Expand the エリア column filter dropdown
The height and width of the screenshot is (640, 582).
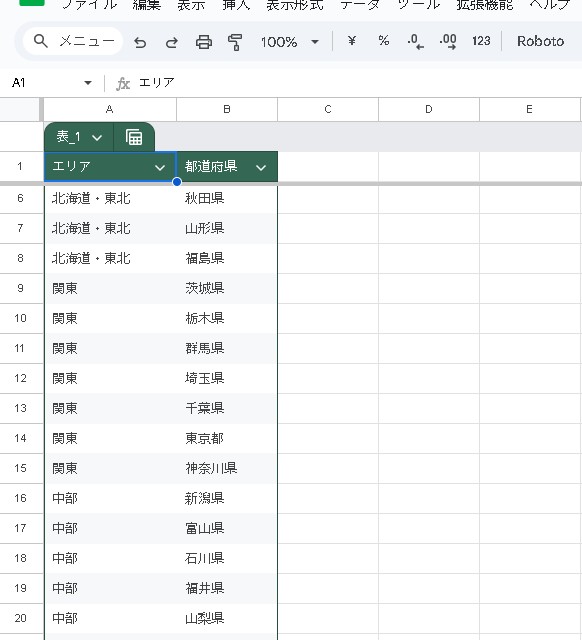pyautogui.click(x=160, y=167)
